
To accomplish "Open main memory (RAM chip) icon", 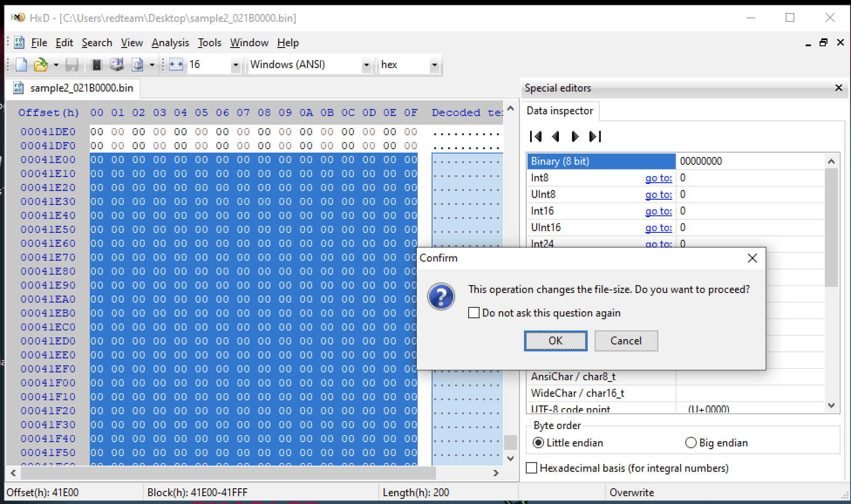I will [x=96, y=65].
